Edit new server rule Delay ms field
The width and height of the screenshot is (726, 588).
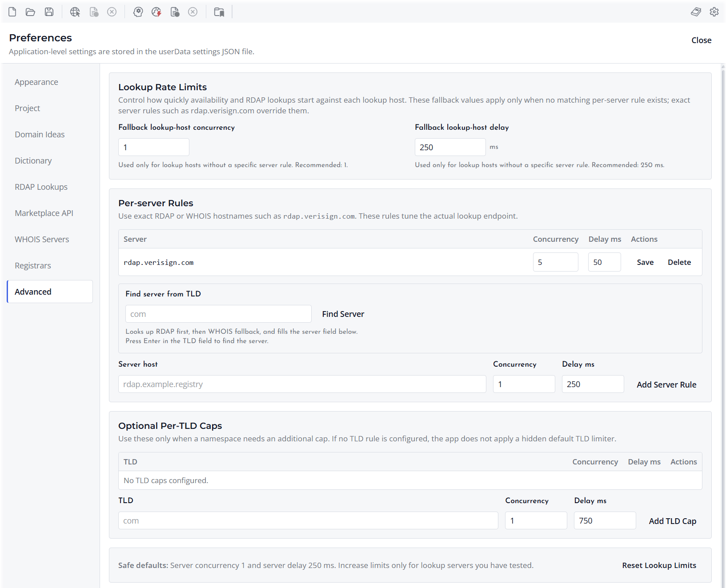593,384
